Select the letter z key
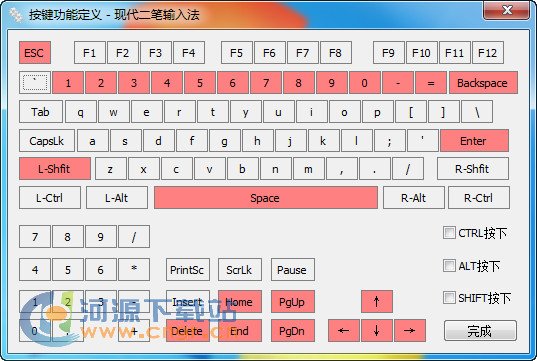The image size is (537, 361). point(111,169)
